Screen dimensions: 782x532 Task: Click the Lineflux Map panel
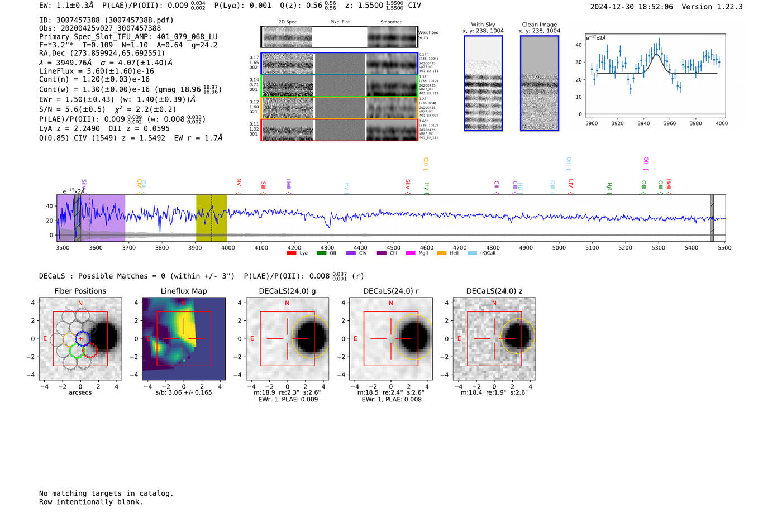coord(184,339)
